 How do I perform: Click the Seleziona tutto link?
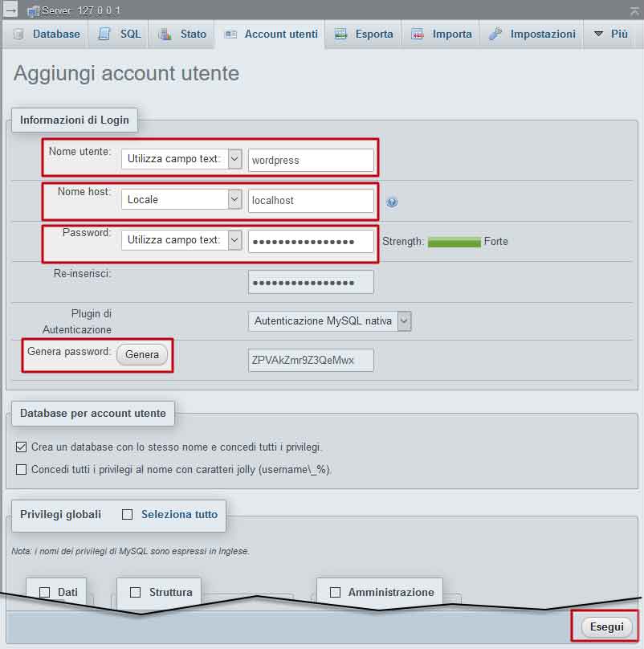[179, 515]
